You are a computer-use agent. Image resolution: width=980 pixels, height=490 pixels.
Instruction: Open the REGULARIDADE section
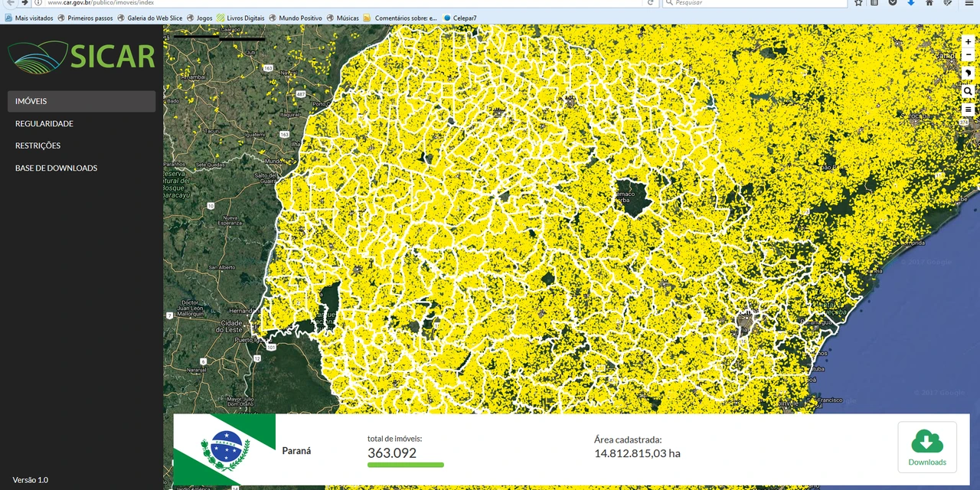point(44,123)
